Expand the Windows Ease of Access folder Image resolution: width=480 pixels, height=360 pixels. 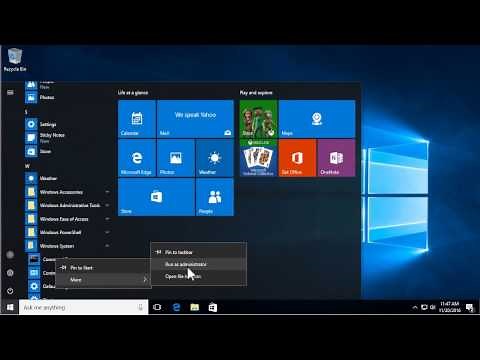coord(68,219)
